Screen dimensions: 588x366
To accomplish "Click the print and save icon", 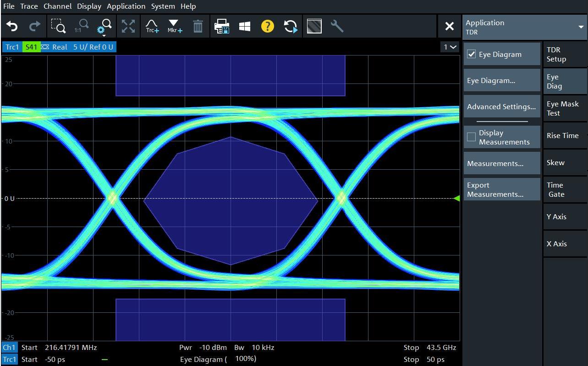I will 222,27.
